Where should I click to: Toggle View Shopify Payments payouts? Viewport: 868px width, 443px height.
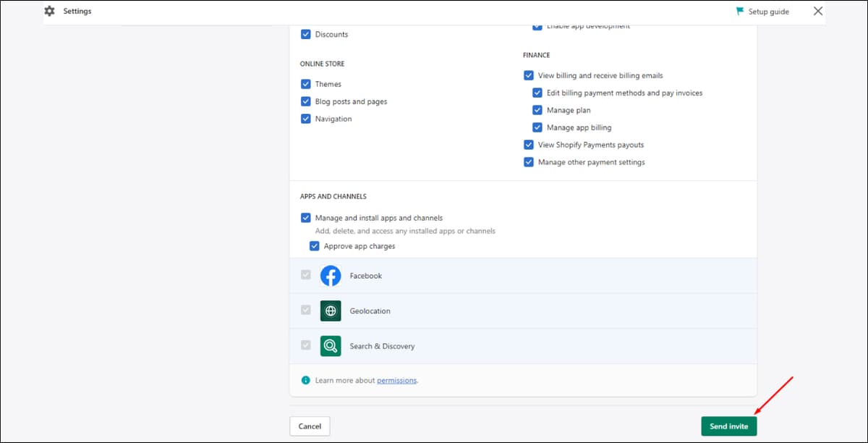pos(529,145)
